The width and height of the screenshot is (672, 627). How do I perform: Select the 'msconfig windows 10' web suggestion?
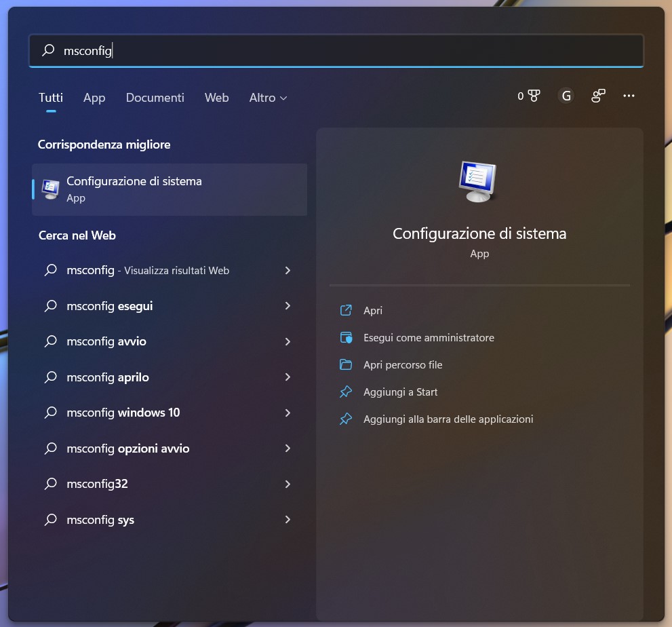[170, 413]
